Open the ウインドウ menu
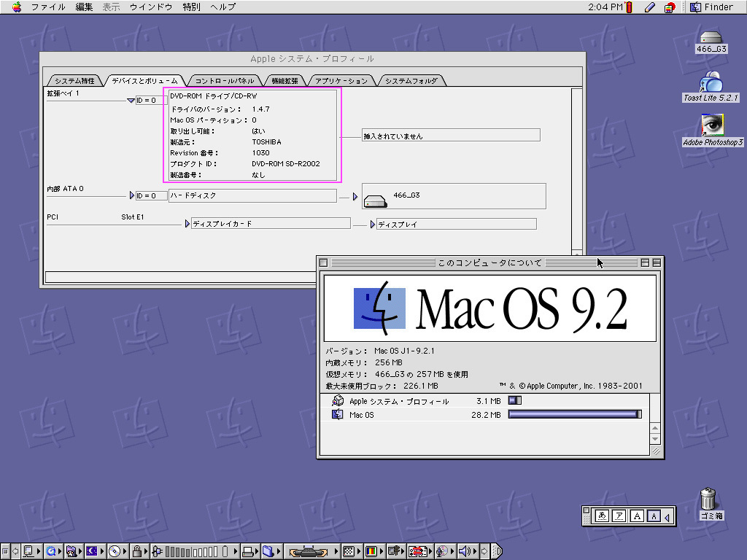This screenshot has height=560, width=747. (x=151, y=7)
